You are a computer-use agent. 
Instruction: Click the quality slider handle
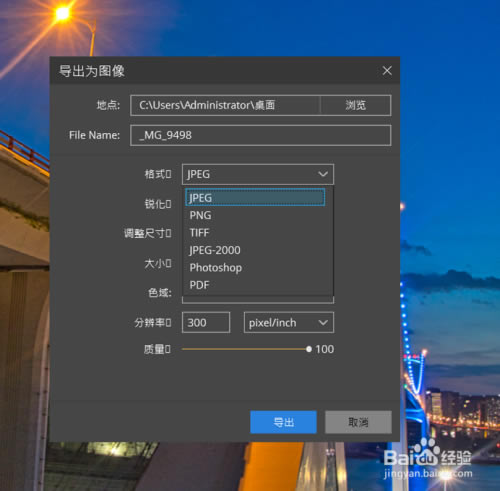(309, 349)
